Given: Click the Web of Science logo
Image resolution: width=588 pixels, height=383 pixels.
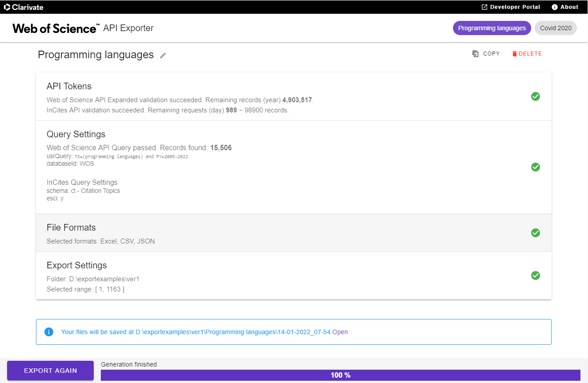Looking at the screenshot, I should pos(56,28).
